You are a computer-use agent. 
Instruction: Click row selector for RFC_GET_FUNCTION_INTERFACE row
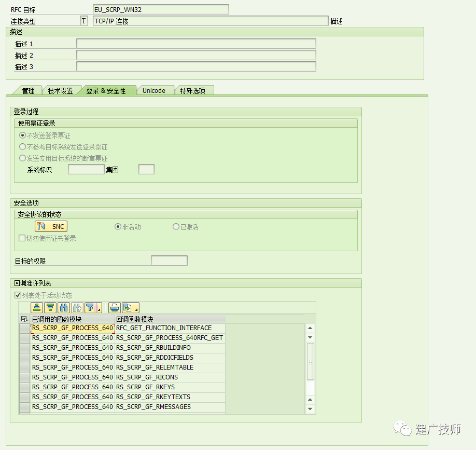24,328
